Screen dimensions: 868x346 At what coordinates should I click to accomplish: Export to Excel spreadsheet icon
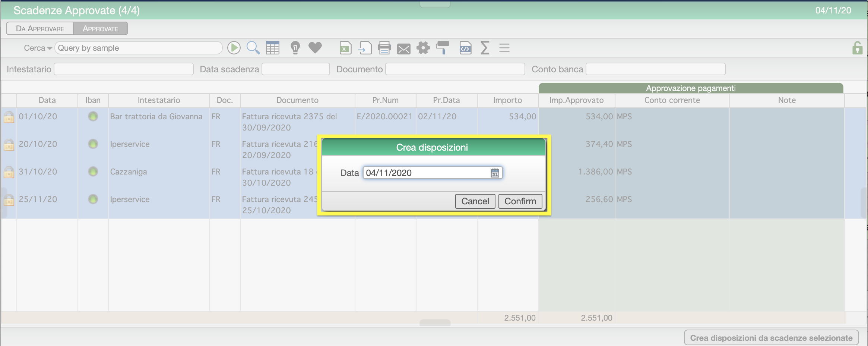tap(345, 48)
